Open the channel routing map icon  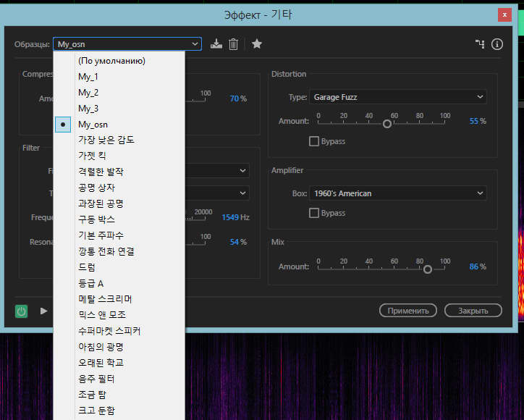pyautogui.click(x=479, y=44)
